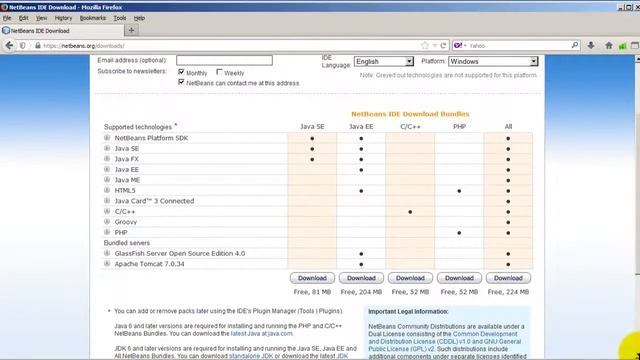Click in the Yahoo search box

pyautogui.click(x=518, y=46)
